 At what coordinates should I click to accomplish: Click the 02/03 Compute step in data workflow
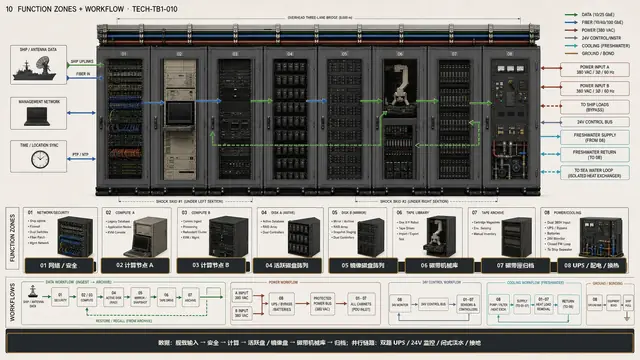click(x=87, y=297)
